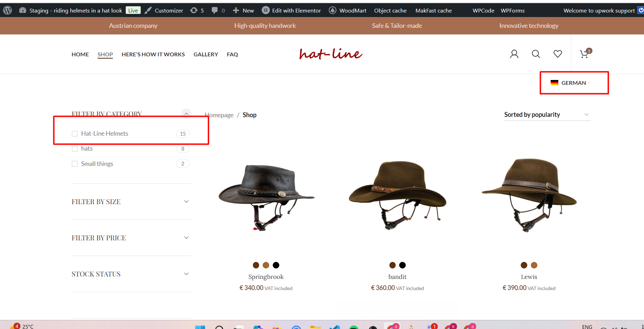Click the wishlist heart icon
The image size is (644, 329).
[558, 54]
